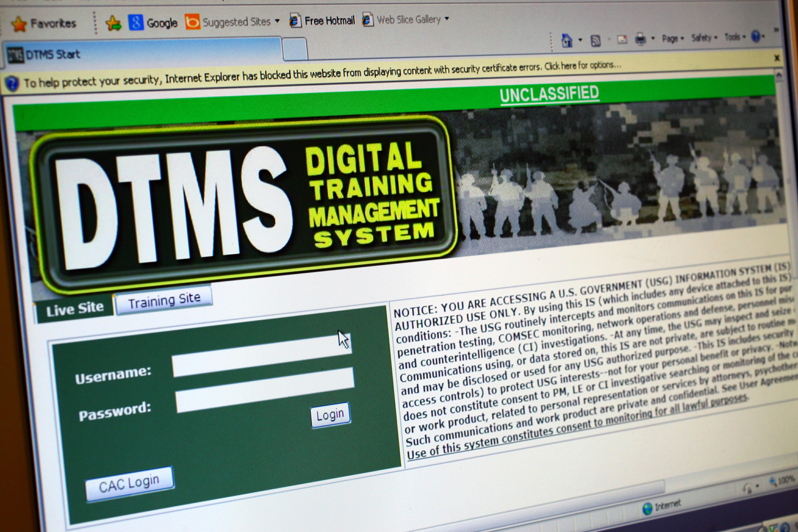Switch to the Live Site tab
Screen dimensions: 798x532
point(75,309)
